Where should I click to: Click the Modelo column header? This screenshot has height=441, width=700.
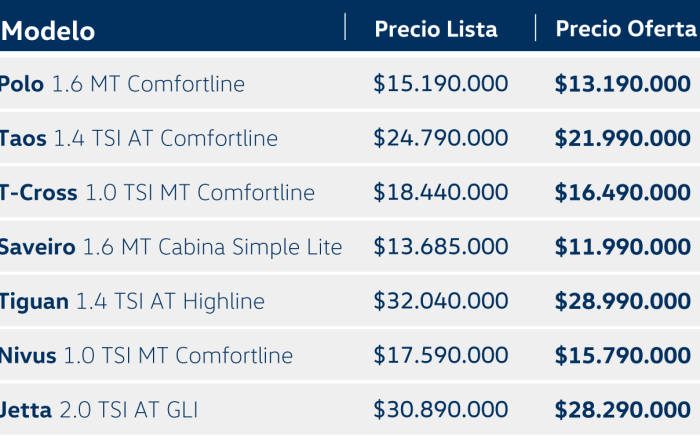click(x=48, y=31)
